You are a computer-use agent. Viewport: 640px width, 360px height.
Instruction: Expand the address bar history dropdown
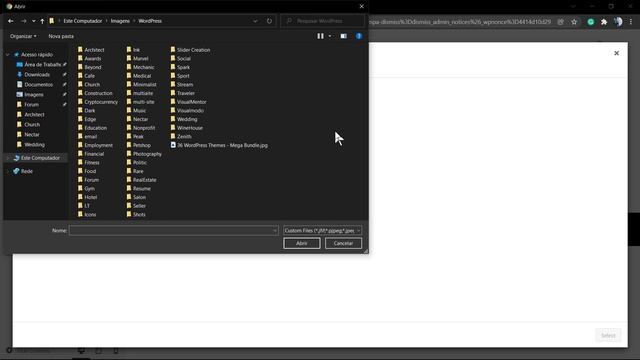pyautogui.click(x=255, y=21)
